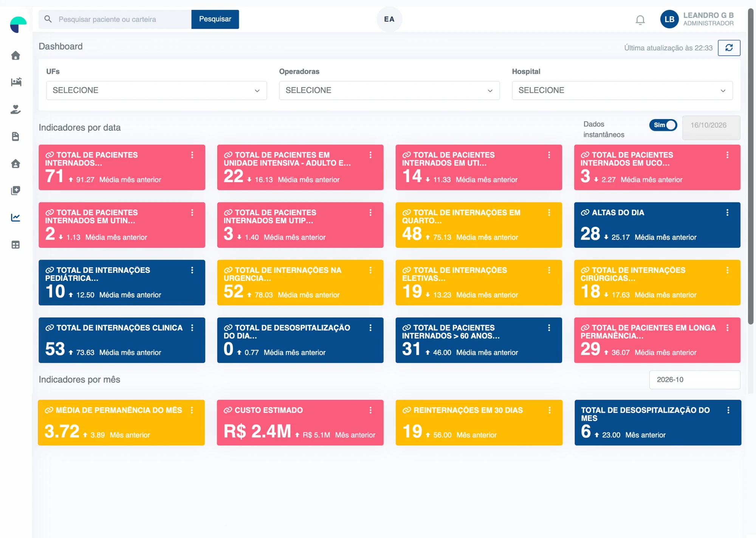Screen dimensions: 756x538
Task: Open options menu of Desospitalização do Mes card
Action: 728,410
